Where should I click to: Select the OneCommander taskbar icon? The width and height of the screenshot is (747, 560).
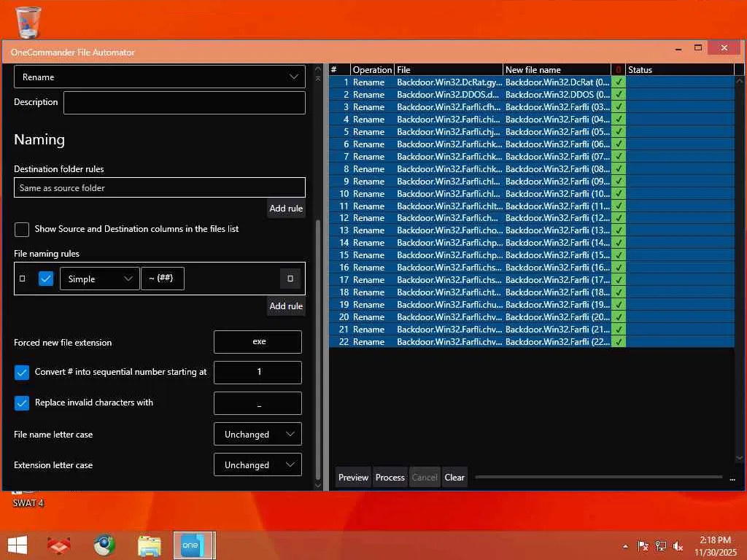(193, 545)
